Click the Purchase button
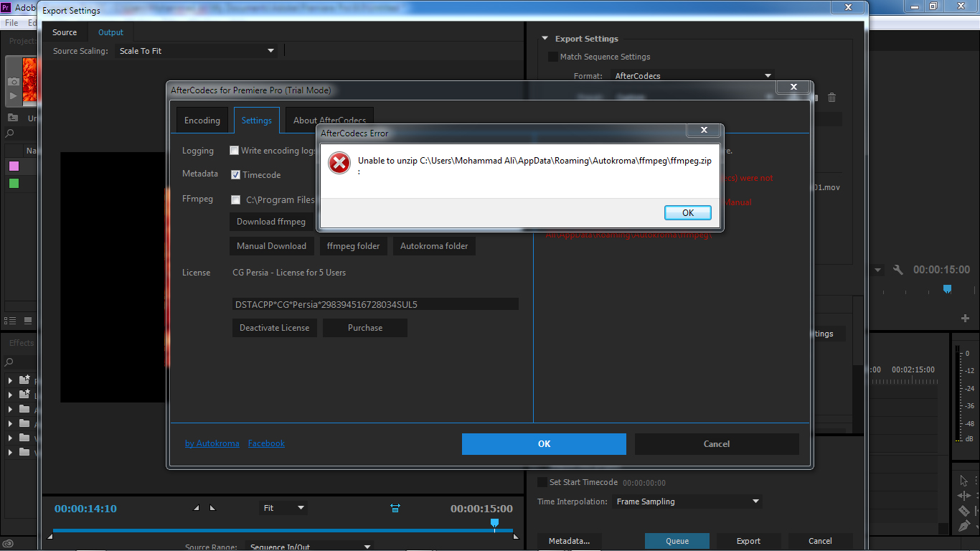 [365, 328]
